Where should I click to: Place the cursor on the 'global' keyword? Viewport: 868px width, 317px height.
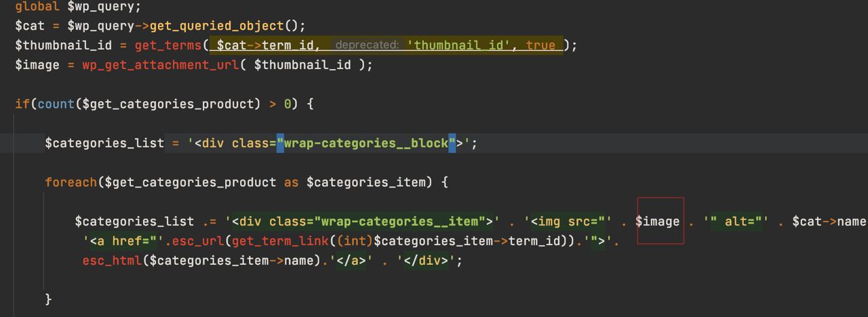pos(37,7)
